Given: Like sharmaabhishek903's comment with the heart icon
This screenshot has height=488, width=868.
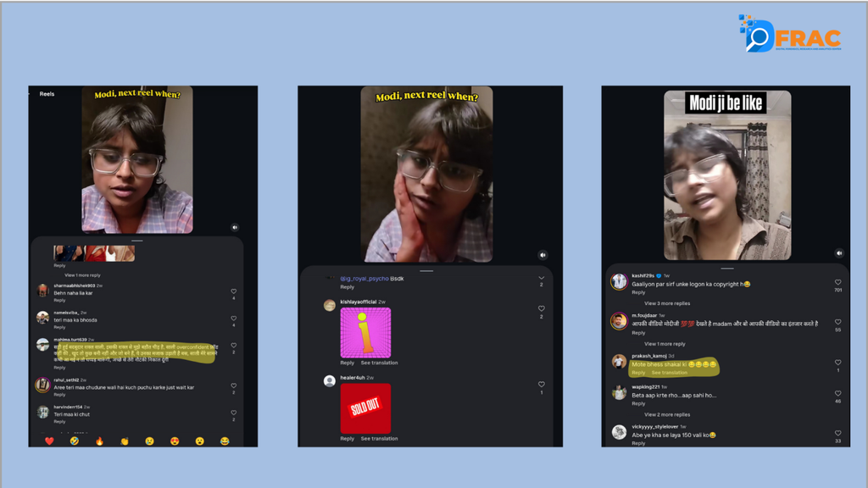Looking at the screenshot, I should [x=234, y=291].
